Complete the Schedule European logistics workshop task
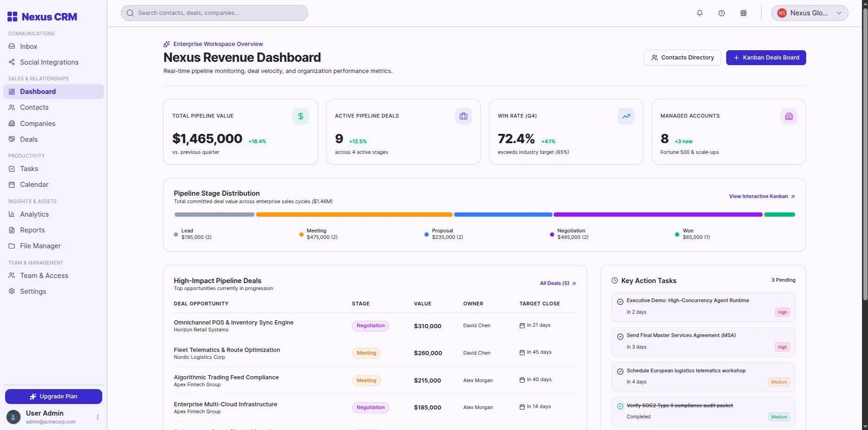The height and width of the screenshot is (430, 868). click(620, 371)
